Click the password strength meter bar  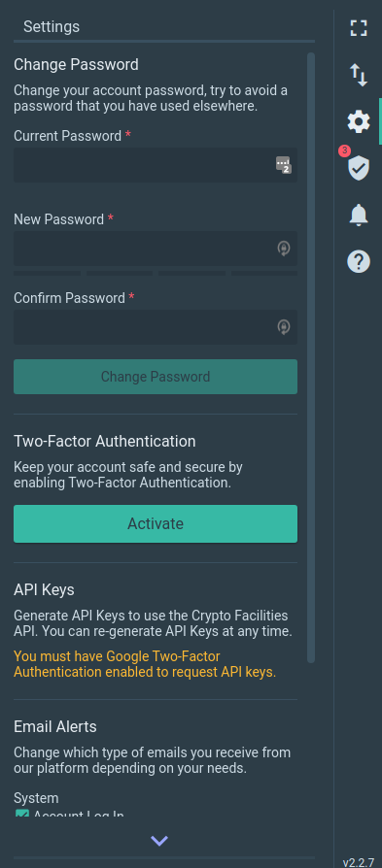point(156,273)
